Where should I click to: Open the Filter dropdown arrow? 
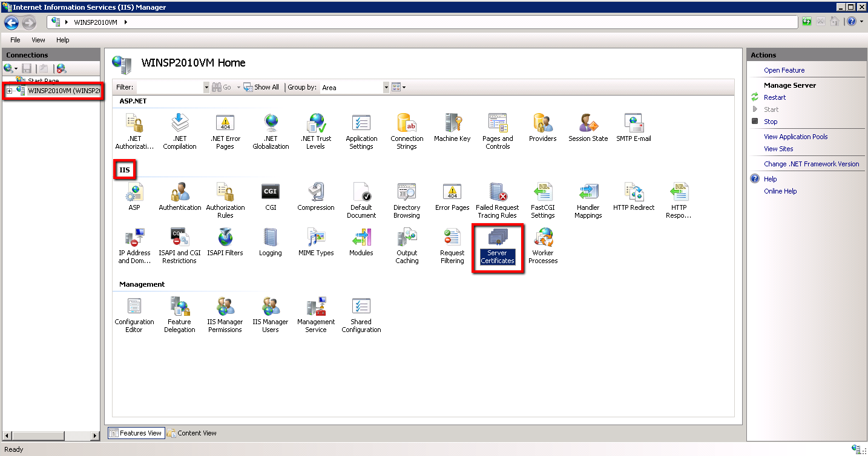coord(206,88)
